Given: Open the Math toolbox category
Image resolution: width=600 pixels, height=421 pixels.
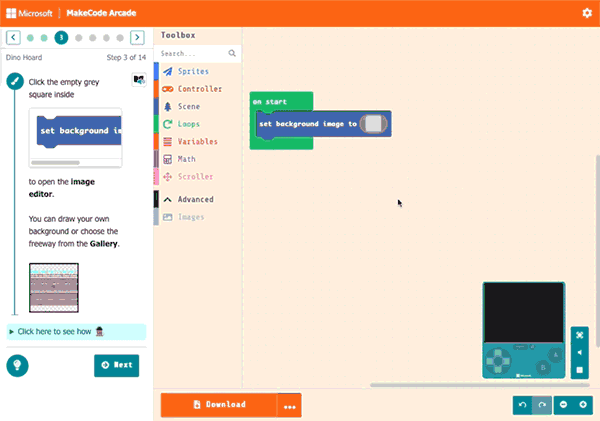Looking at the screenshot, I should [197, 159].
